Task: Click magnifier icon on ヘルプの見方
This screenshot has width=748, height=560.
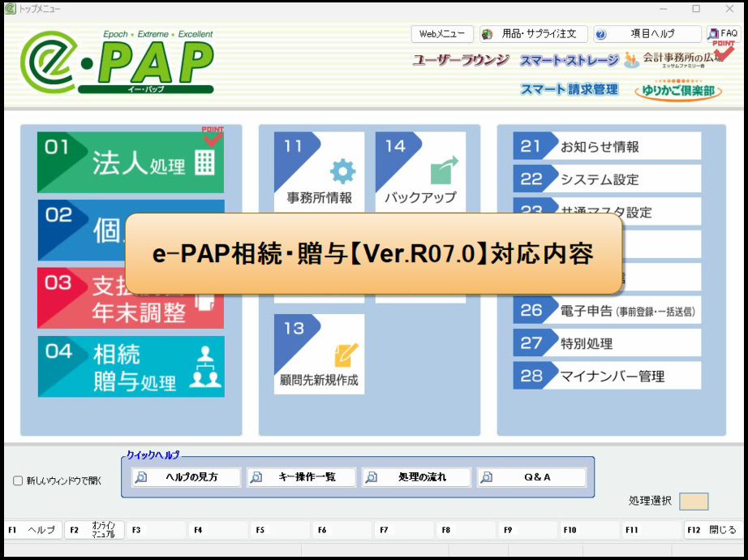Action: click(140, 477)
